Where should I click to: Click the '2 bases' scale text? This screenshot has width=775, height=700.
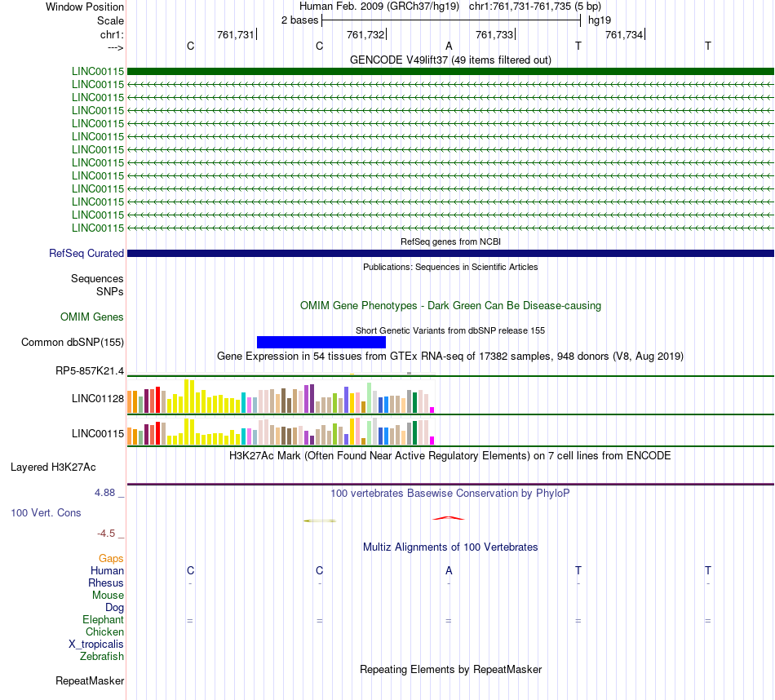(x=299, y=20)
